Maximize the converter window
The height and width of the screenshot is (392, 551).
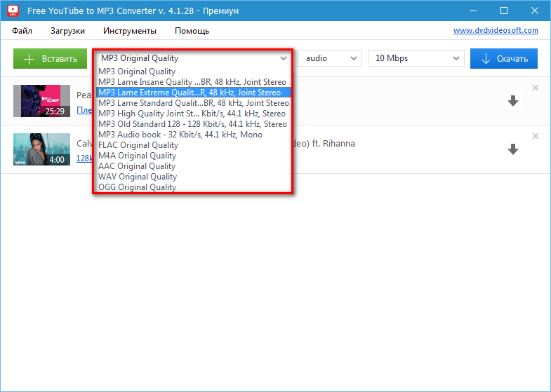click(x=504, y=11)
